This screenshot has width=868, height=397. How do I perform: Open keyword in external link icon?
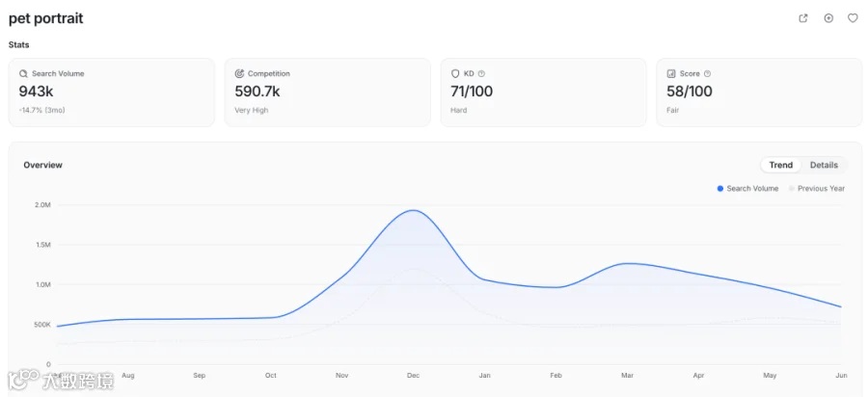click(803, 18)
